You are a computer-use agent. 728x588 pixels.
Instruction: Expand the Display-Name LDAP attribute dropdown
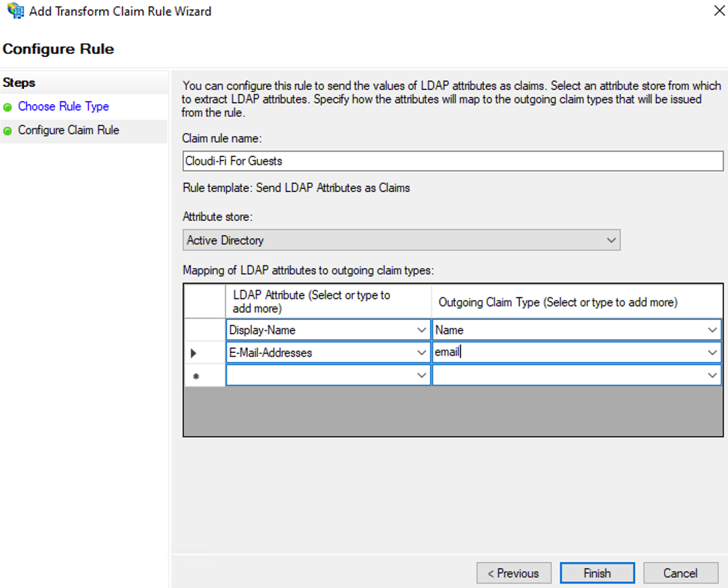click(421, 330)
